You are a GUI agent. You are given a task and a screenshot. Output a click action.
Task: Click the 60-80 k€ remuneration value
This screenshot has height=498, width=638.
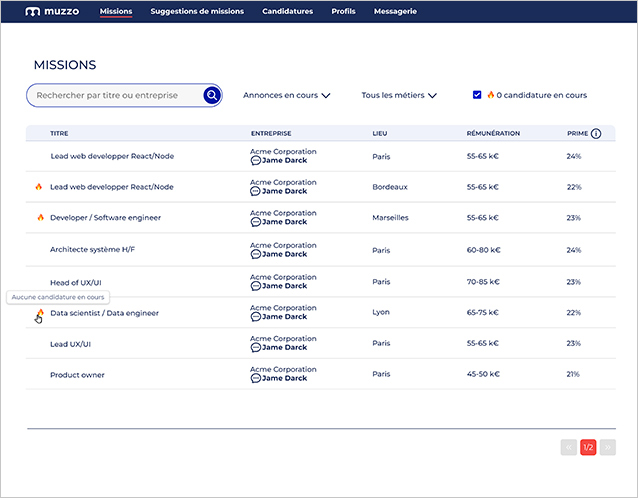click(x=483, y=250)
